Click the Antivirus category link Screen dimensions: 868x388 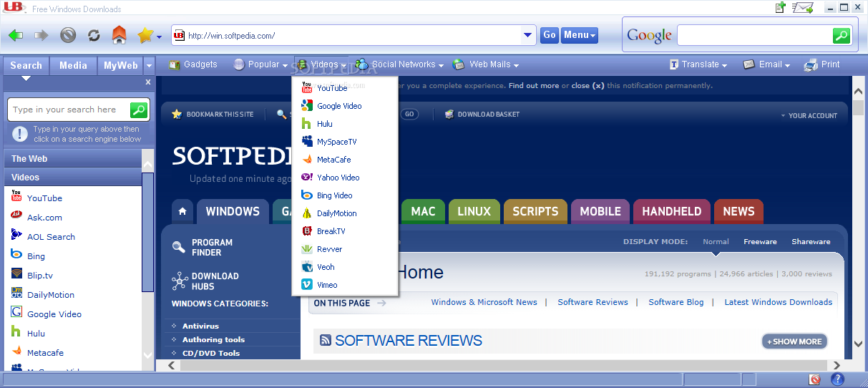200,326
